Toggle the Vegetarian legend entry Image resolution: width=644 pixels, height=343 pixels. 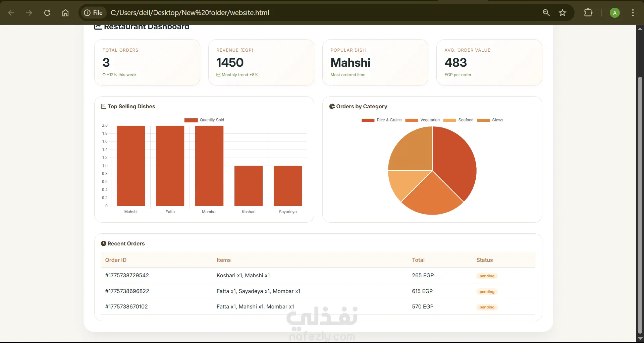[x=422, y=120]
